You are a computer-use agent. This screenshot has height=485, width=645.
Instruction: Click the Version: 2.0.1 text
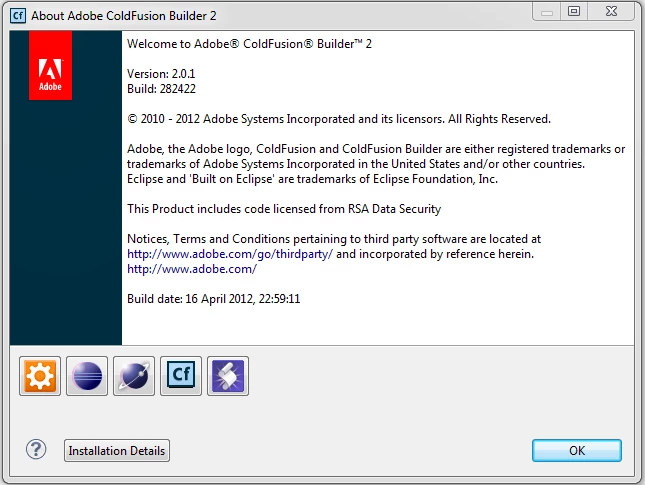click(161, 74)
